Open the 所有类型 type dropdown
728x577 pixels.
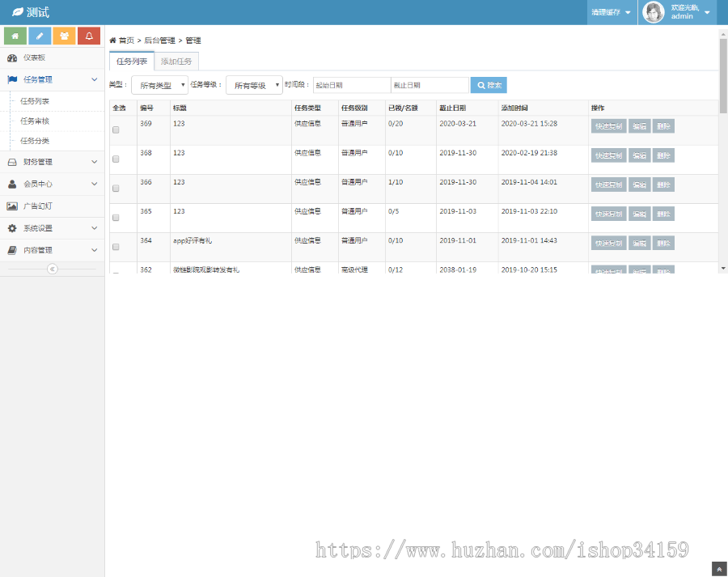coord(159,85)
